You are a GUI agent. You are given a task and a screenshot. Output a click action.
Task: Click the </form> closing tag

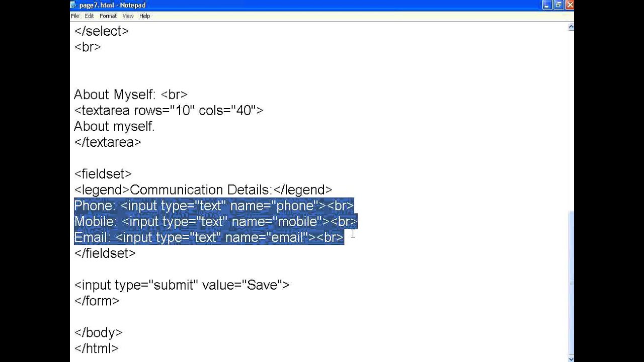97,301
